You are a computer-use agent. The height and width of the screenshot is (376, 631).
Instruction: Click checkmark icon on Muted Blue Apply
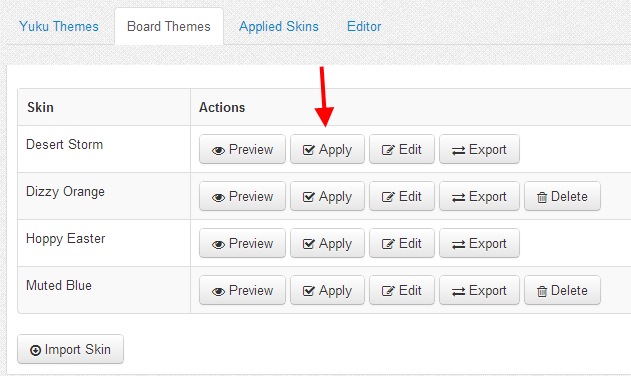pos(309,291)
